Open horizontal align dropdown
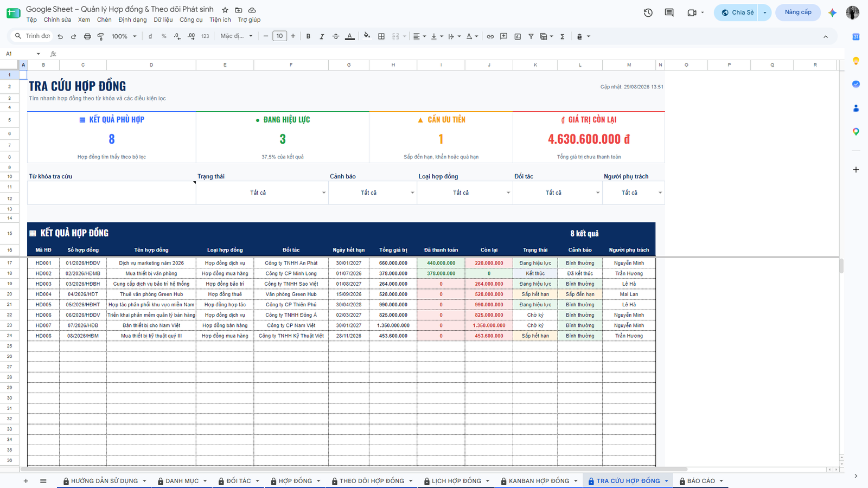Screen dimensions: 868x488 pyautogui.click(x=419, y=36)
